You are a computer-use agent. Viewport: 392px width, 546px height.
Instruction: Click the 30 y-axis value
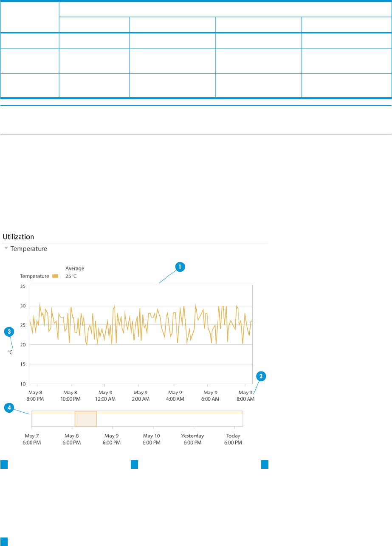click(23, 306)
